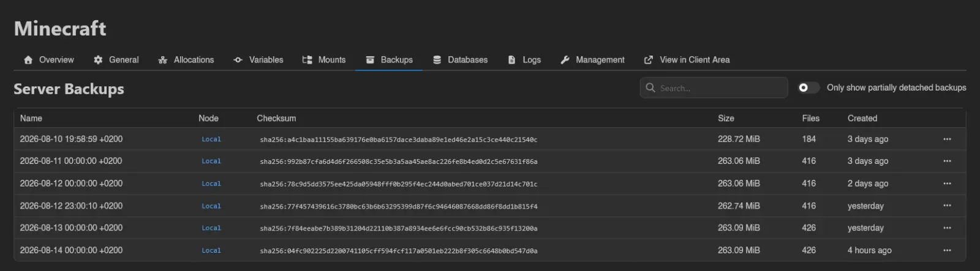Select backup name 2026-08-10 19:58:59 +0200
The image size is (980, 271).
pyautogui.click(x=71, y=139)
